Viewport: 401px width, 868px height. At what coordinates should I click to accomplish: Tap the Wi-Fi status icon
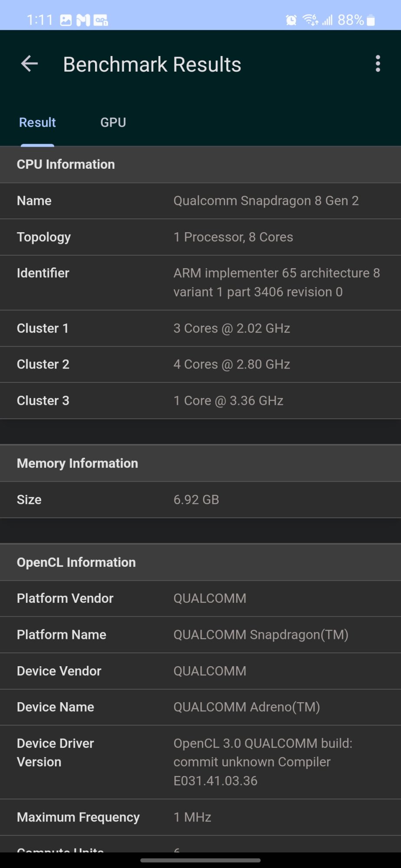point(310,20)
